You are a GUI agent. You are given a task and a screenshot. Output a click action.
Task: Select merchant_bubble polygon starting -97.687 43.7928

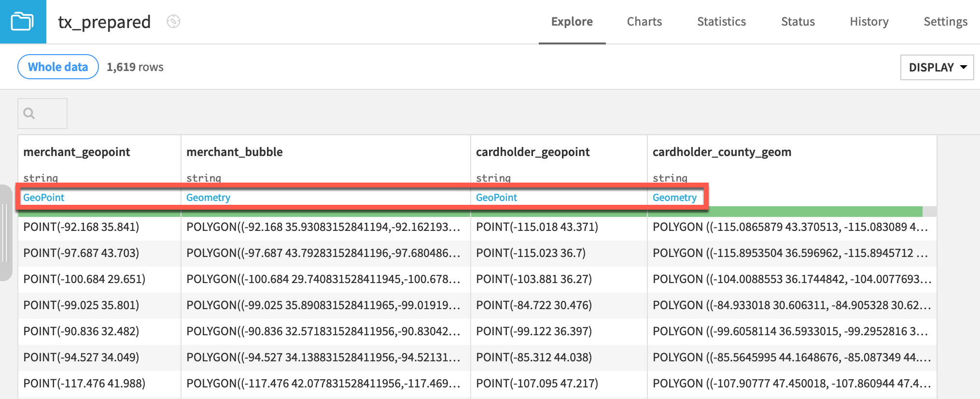(326, 253)
